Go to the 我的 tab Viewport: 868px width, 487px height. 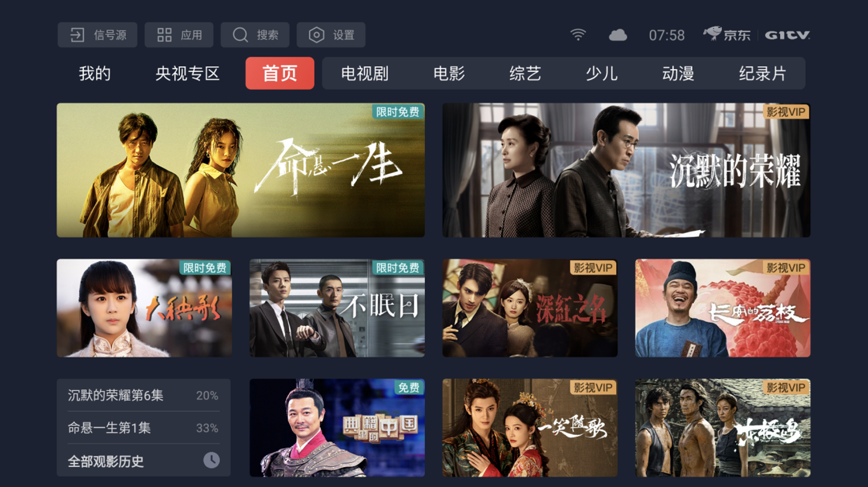tap(95, 74)
